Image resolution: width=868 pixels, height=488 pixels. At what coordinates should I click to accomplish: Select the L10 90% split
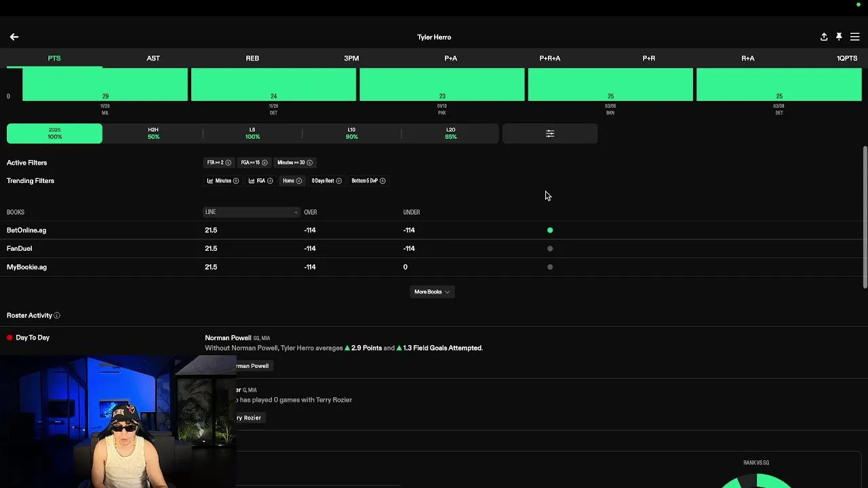(x=351, y=134)
